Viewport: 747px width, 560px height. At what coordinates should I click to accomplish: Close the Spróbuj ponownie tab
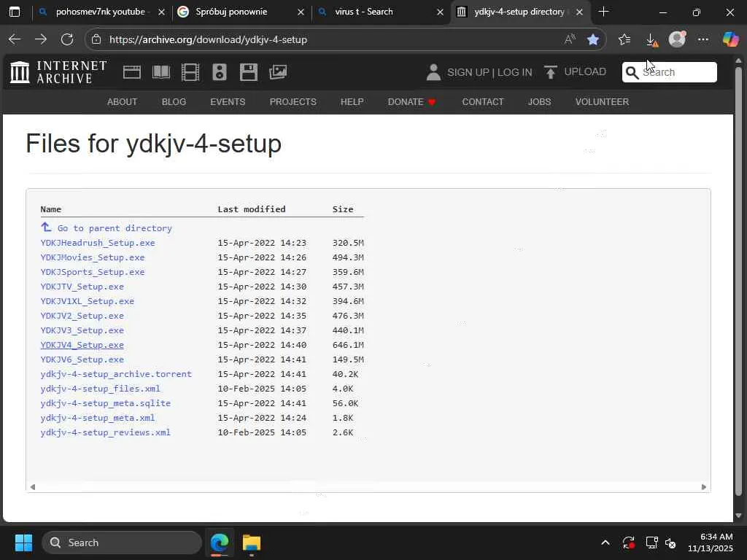click(301, 12)
